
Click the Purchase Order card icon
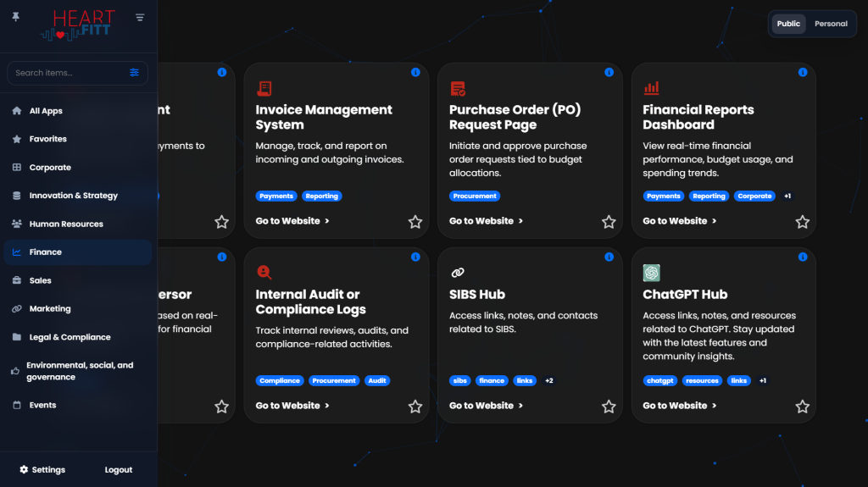click(458, 89)
